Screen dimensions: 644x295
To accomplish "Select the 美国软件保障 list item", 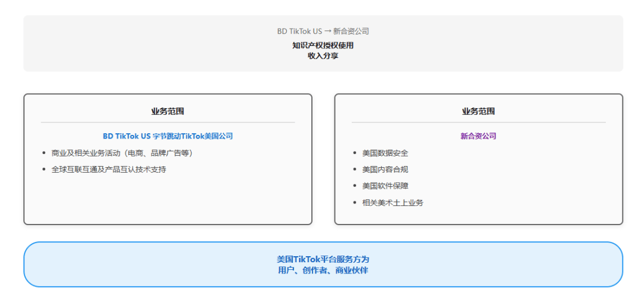I will coord(385,186).
